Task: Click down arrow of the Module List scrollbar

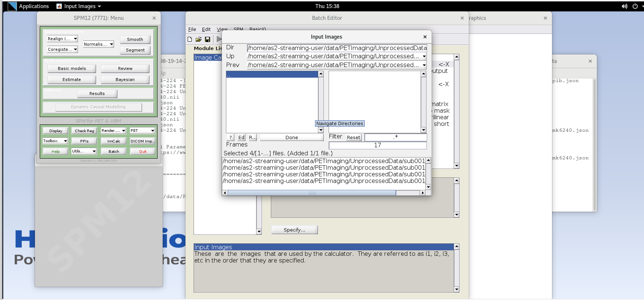Action: coord(259,232)
